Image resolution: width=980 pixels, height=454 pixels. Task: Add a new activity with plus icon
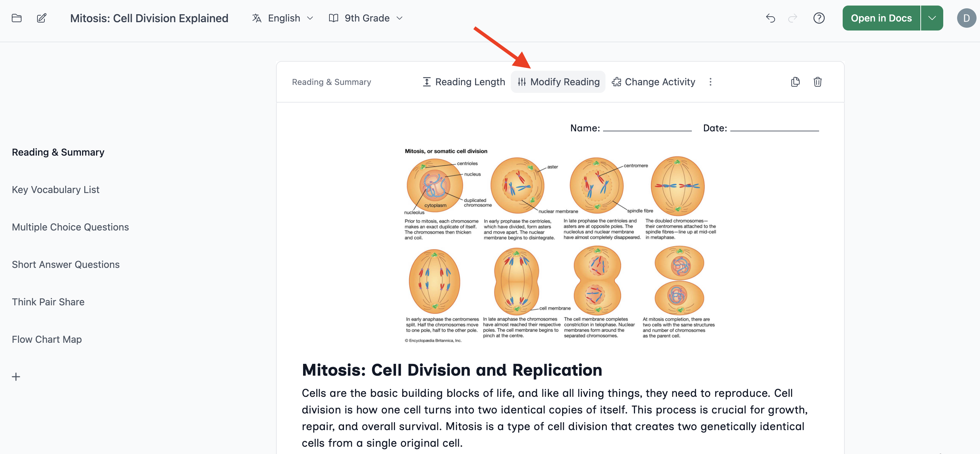tap(16, 376)
